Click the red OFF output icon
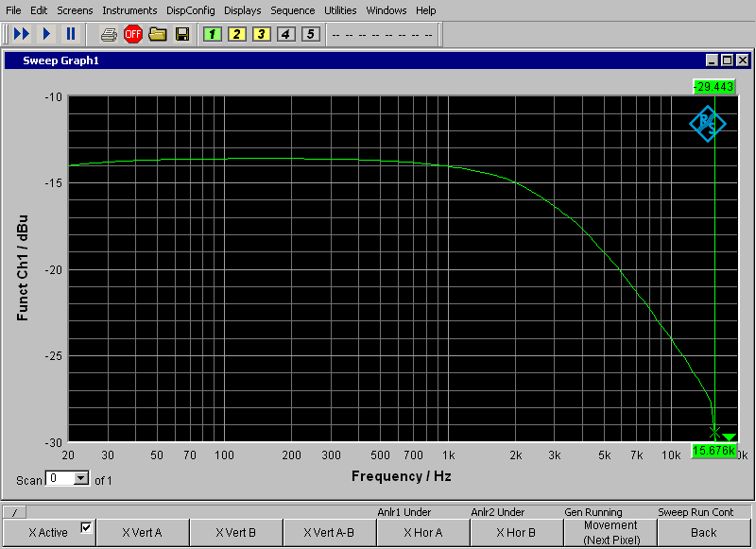This screenshot has height=549, width=756. pos(133,34)
